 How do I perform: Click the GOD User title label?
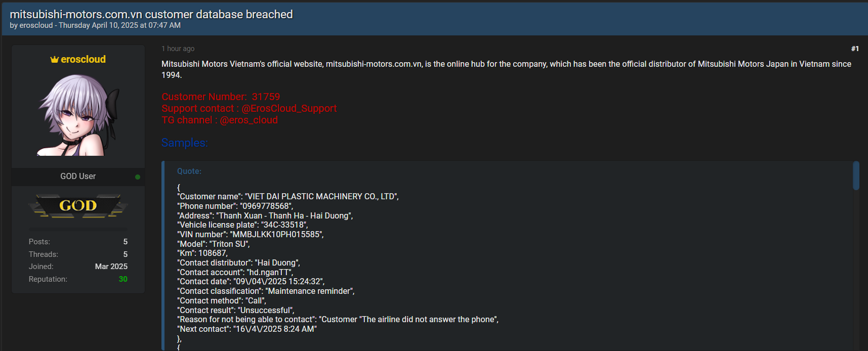78,177
